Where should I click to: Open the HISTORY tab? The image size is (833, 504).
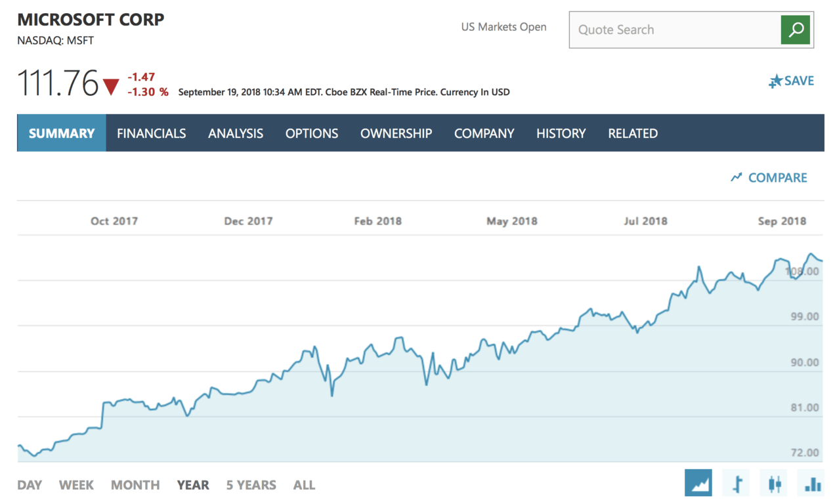pyautogui.click(x=561, y=133)
